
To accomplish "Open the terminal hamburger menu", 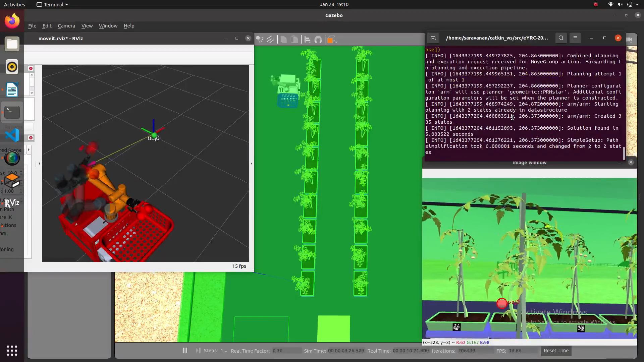I will [575, 38].
